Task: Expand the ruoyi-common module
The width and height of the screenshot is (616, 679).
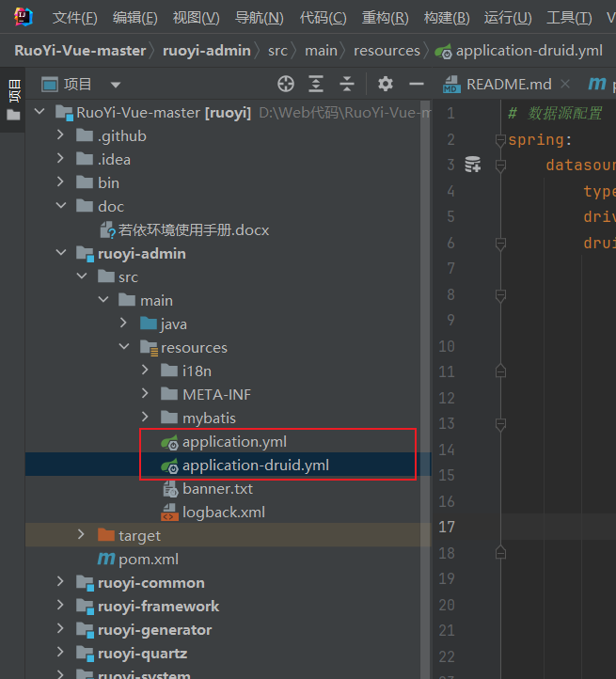Action: click(x=60, y=581)
